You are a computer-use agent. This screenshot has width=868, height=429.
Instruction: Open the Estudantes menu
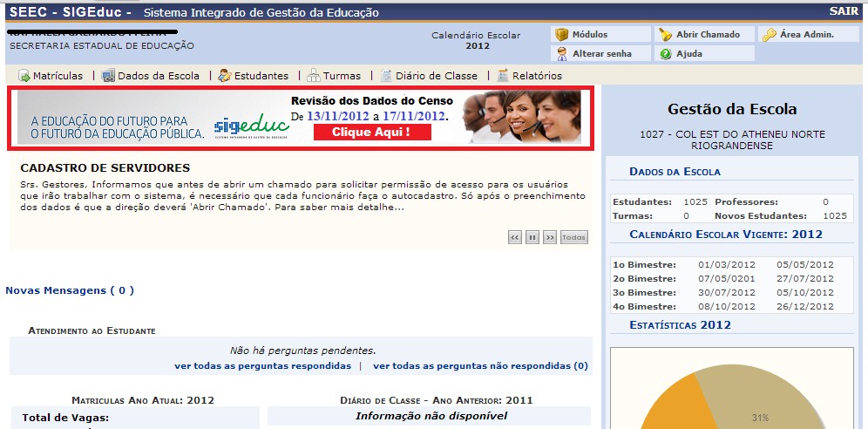261,76
